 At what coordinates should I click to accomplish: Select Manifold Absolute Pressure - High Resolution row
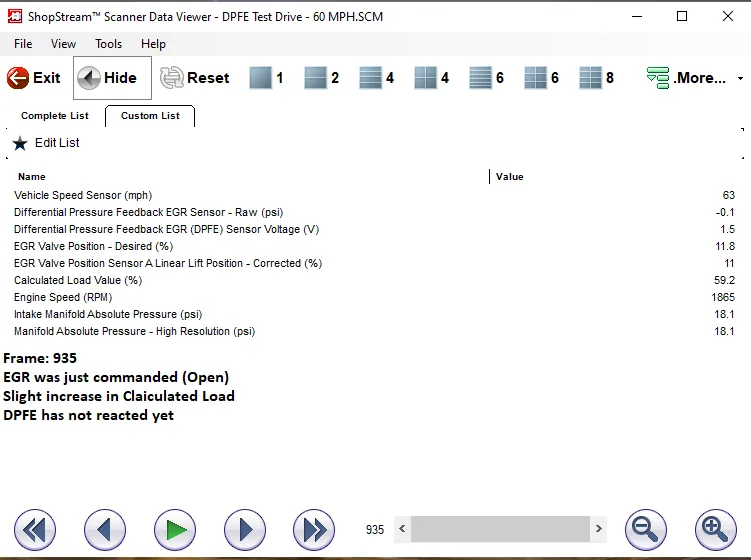[x=375, y=331]
